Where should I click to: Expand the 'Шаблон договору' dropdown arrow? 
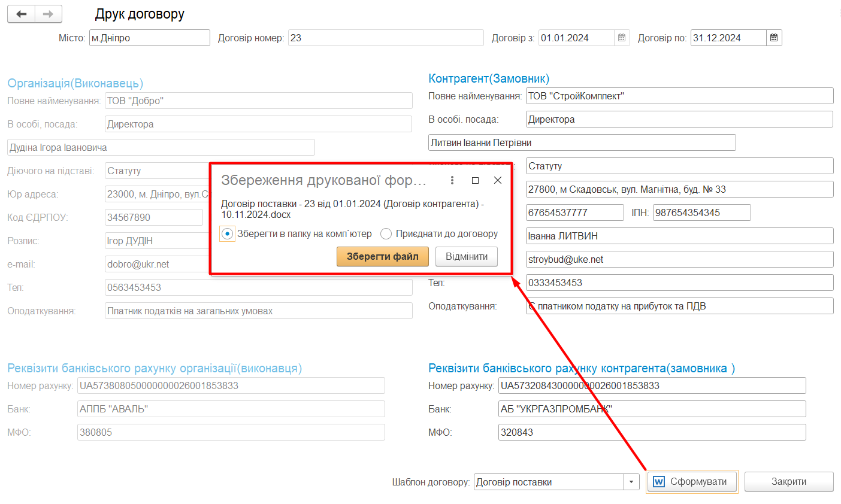click(631, 482)
